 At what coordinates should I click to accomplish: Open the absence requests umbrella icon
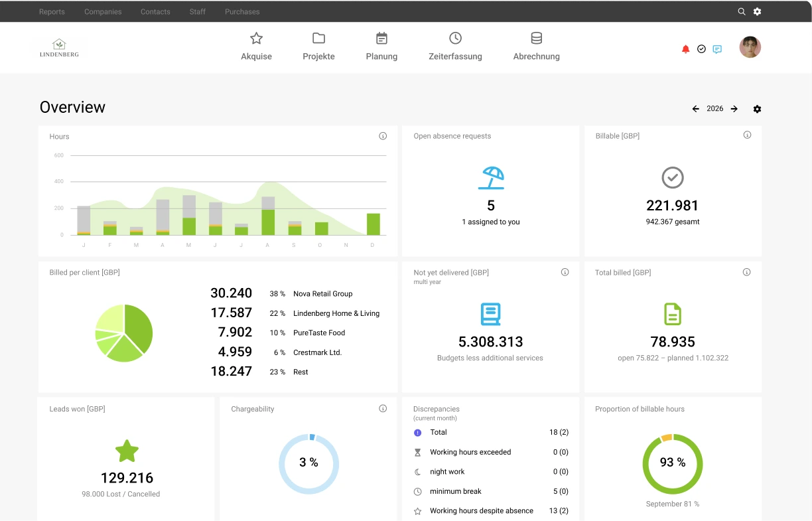[x=491, y=178]
